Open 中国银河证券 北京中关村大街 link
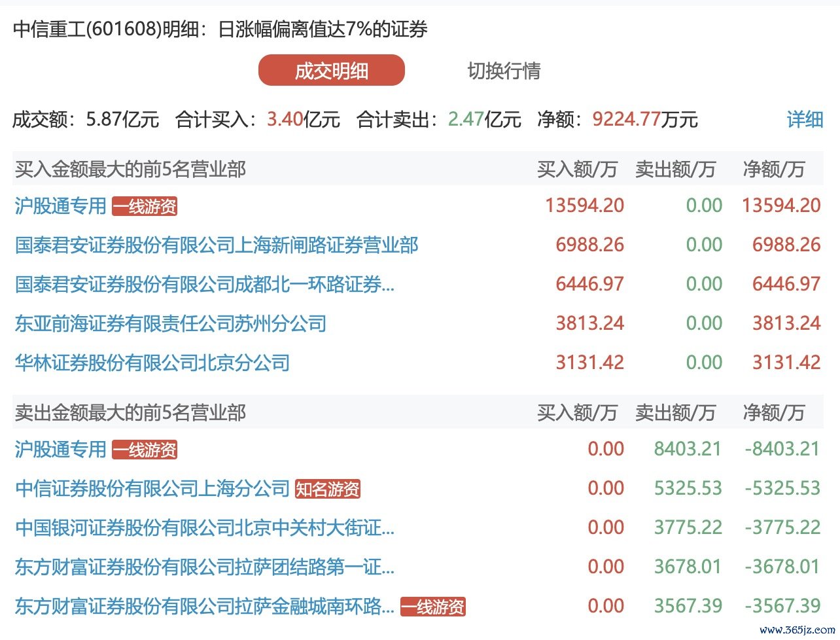Image resolution: width=840 pixels, height=640 pixels. tap(205, 528)
